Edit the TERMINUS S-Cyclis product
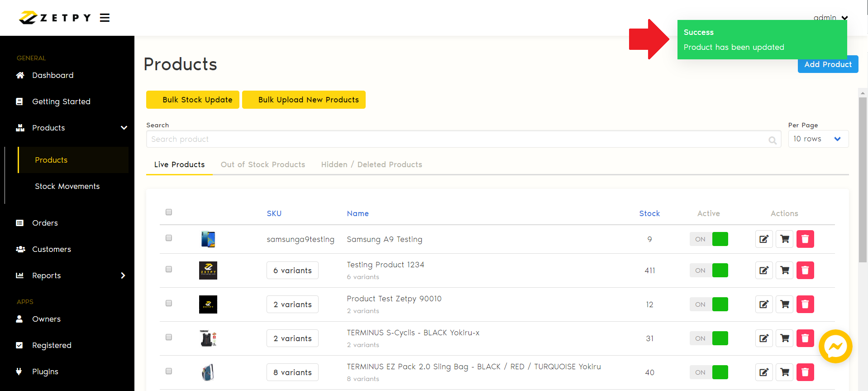 [x=763, y=338]
